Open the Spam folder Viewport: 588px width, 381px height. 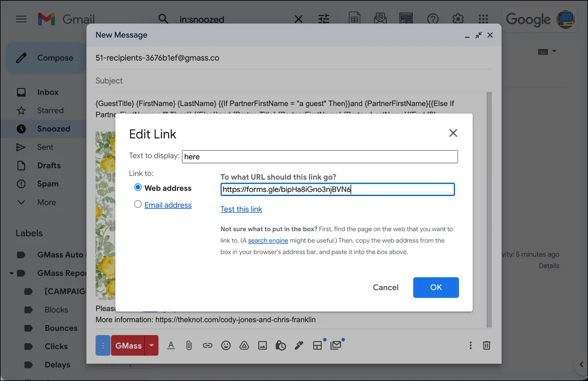pyautogui.click(x=47, y=184)
